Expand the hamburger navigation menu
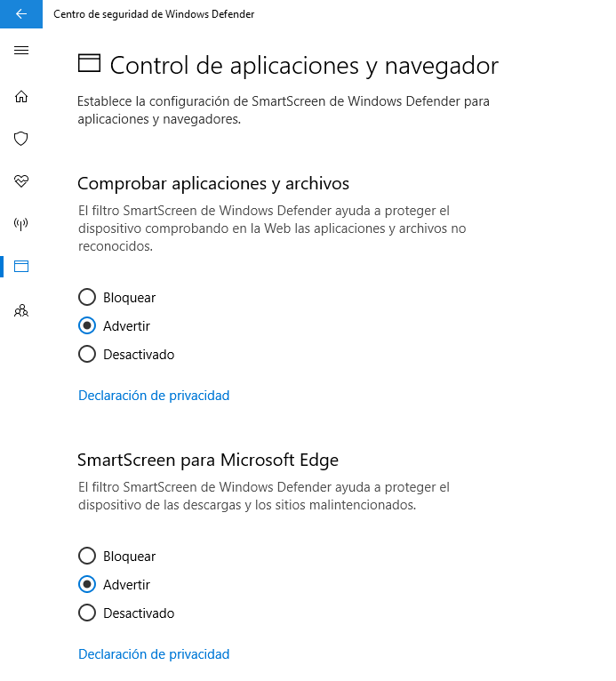Screen dimensions: 616x681 (x=21, y=51)
